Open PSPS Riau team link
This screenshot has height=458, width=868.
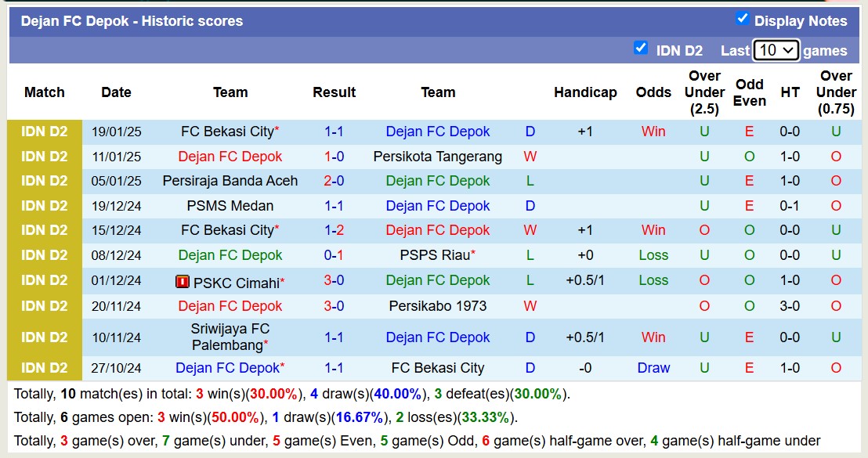click(435, 255)
